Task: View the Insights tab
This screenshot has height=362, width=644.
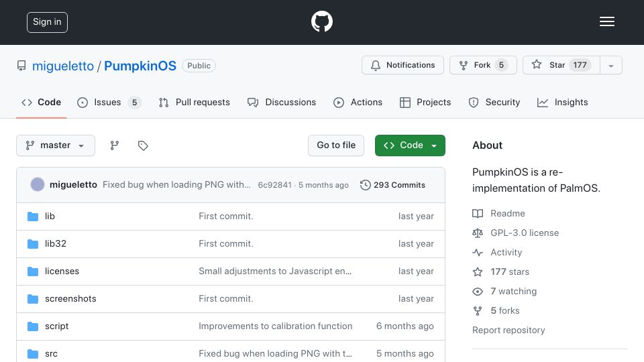Action: point(562,102)
